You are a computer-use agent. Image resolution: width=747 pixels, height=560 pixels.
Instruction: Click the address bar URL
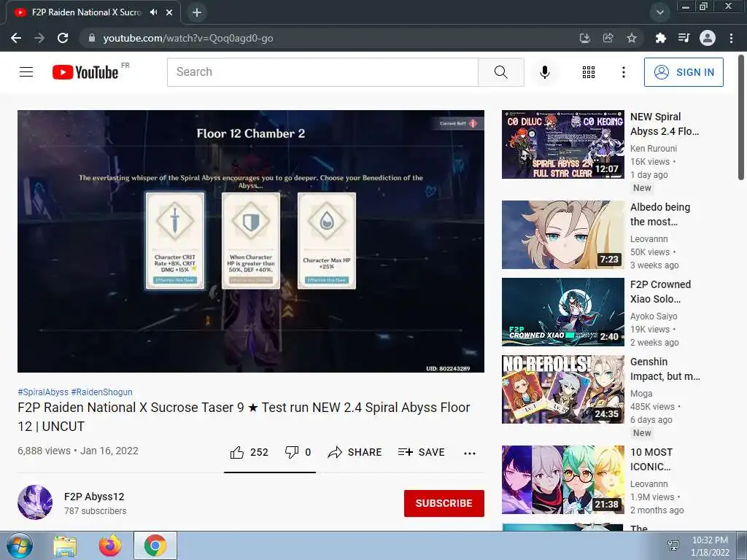188,38
